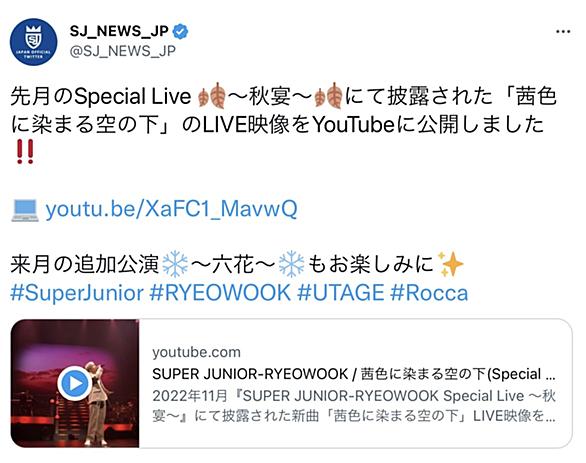
Task: Open the #UTAGE hashtag
Action: pos(341,293)
